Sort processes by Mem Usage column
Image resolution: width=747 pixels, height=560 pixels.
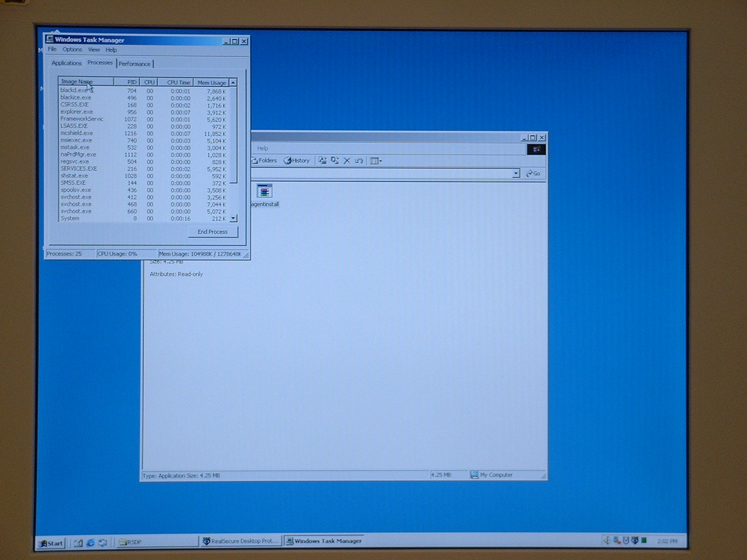[211, 83]
